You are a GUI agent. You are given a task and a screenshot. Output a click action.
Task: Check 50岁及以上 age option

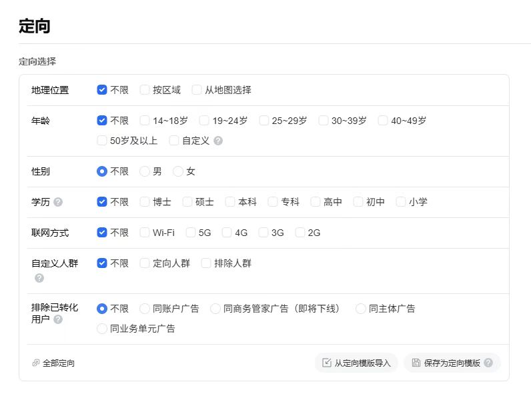102,141
